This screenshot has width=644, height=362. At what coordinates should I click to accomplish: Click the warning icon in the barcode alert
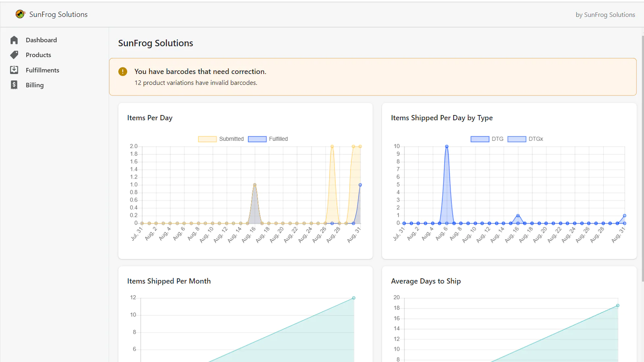pos(122,71)
